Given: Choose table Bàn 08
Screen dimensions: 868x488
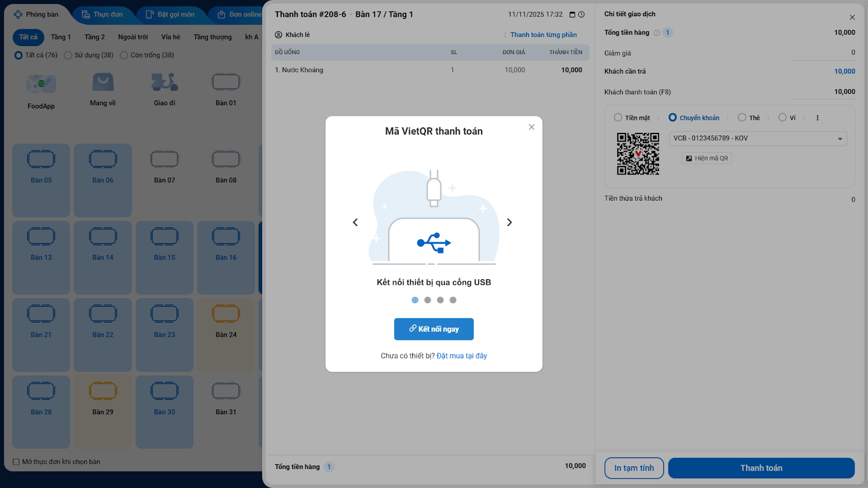Looking at the screenshot, I should click(226, 180).
